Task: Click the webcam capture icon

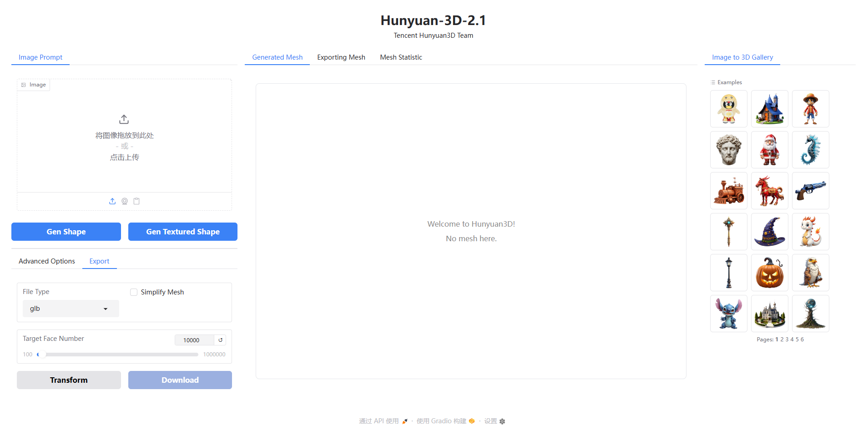Action: 125,201
